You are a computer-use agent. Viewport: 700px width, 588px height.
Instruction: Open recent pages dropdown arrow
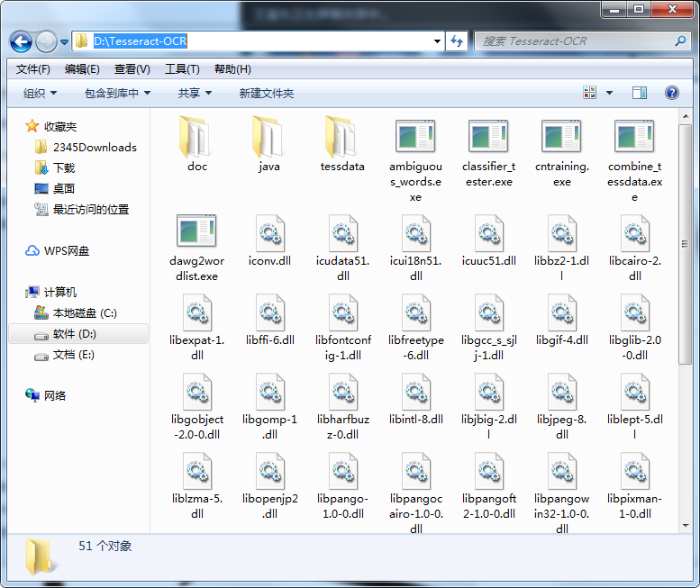[64, 42]
